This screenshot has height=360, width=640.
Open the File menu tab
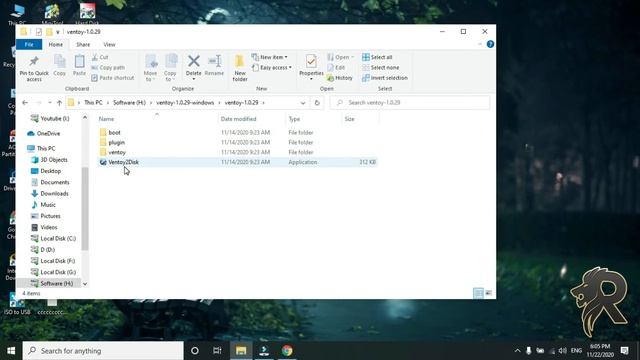coord(29,44)
